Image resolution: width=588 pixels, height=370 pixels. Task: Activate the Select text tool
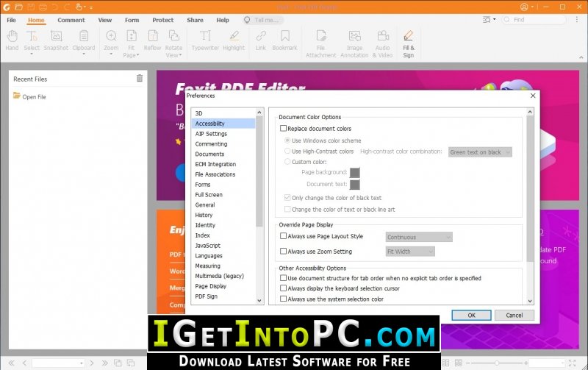click(x=32, y=40)
